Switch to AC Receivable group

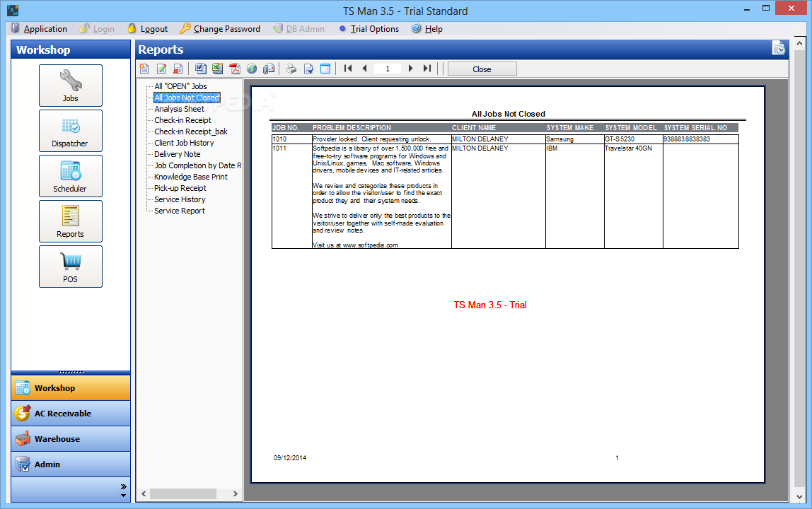[x=71, y=413]
